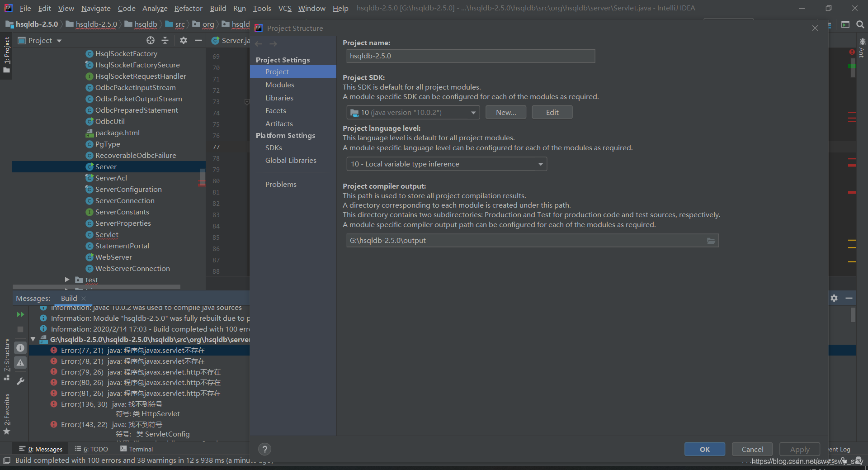Click the OK button
Viewport: 868px width, 470px height.
coord(705,449)
